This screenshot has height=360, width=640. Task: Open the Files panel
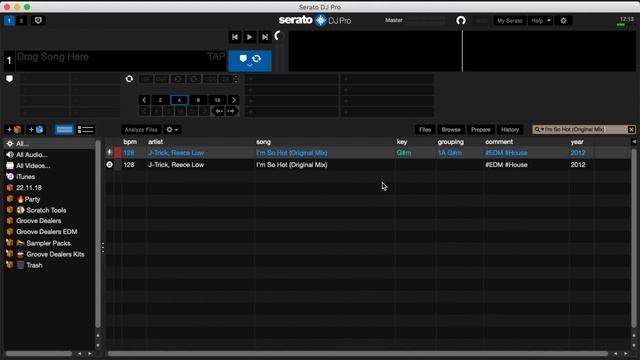tap(425, 130)
